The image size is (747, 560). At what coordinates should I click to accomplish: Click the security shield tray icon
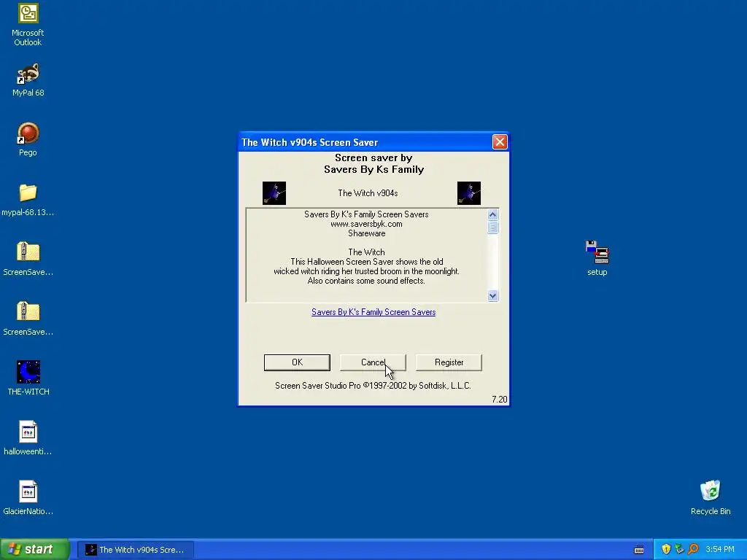coord(666,550)
